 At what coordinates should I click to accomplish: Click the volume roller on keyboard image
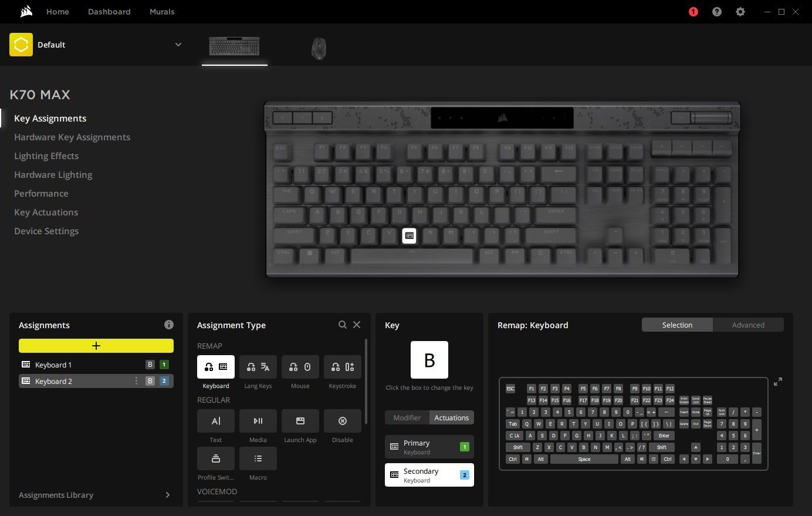pyautogui.click(x=711, y=118)
